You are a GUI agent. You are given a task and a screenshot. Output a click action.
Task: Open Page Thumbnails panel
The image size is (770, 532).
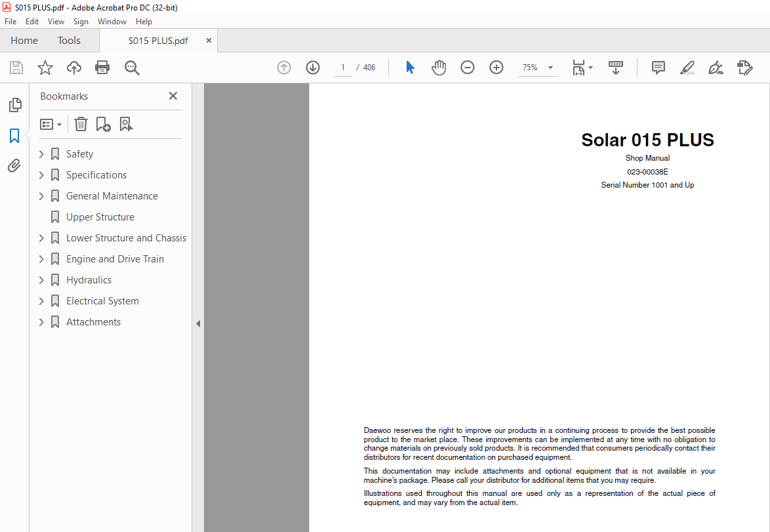[15, 105]
